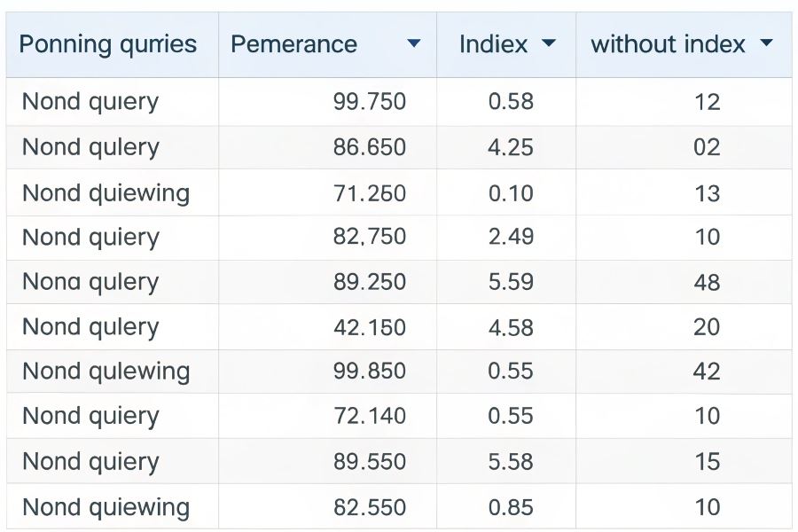Select Indiex value 5.58
The height and width of the screenshot is (532, 798).
point(511,461)
